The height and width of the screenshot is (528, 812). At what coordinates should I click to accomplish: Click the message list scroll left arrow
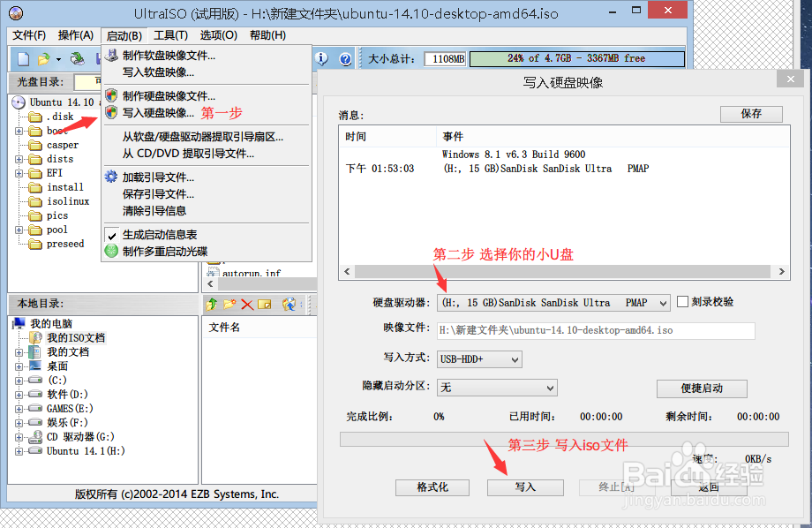pyautogui.click(x=347, y=272)
